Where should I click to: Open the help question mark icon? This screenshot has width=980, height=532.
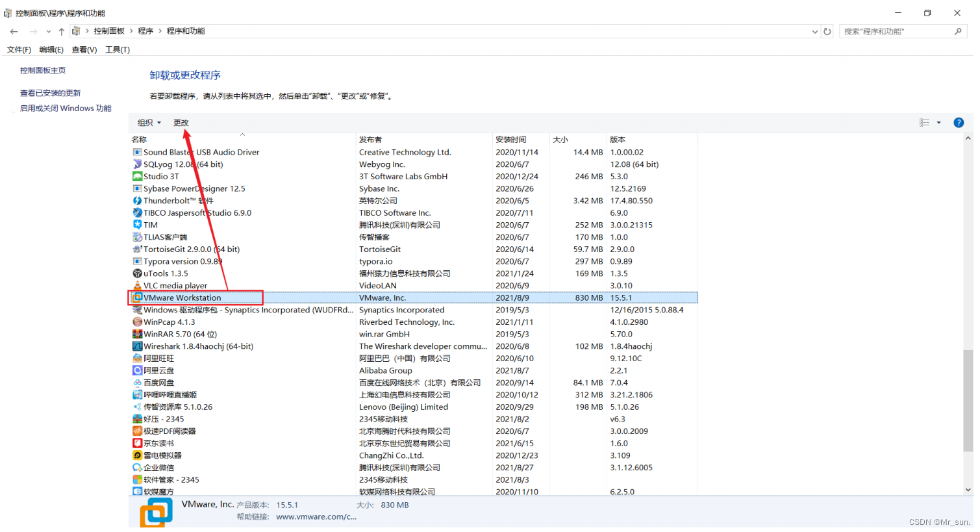point(959,123)
